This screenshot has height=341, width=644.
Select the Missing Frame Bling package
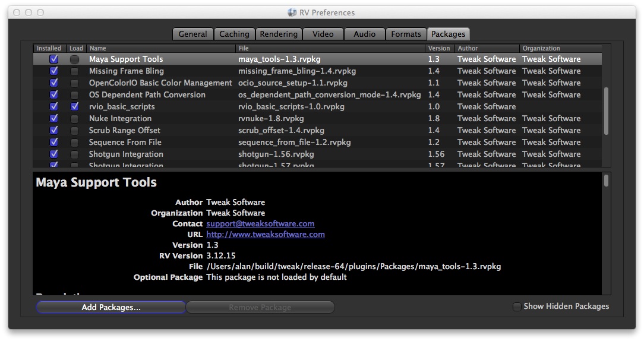tap(126, 71)
